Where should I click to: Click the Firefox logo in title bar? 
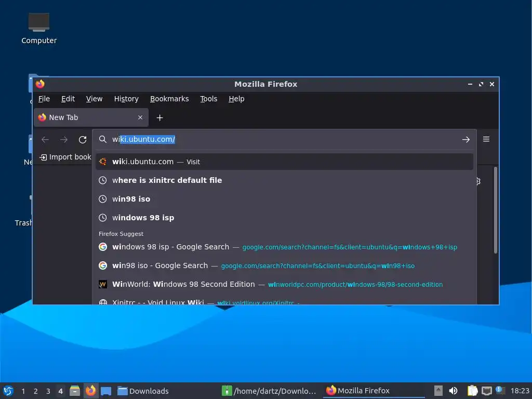pos(40,84)
